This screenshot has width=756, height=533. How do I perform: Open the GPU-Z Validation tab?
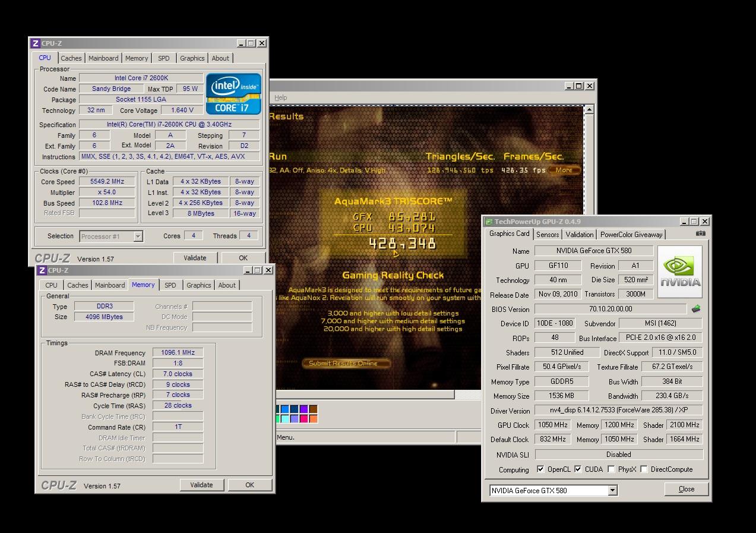coord(580,235)
